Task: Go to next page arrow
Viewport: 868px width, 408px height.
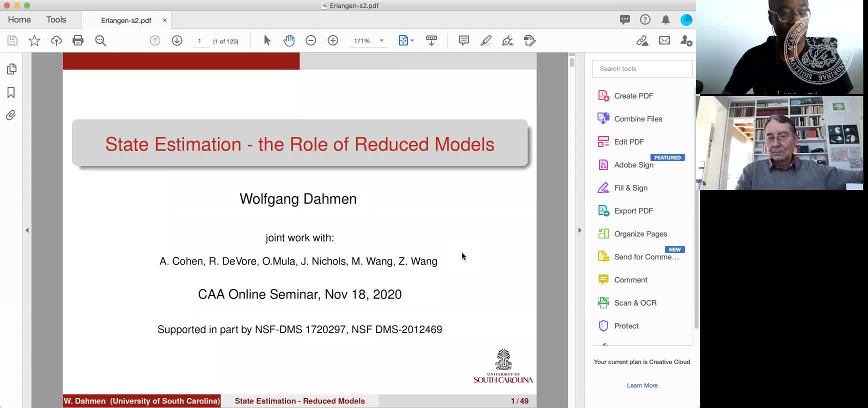Action: [177, 40]
